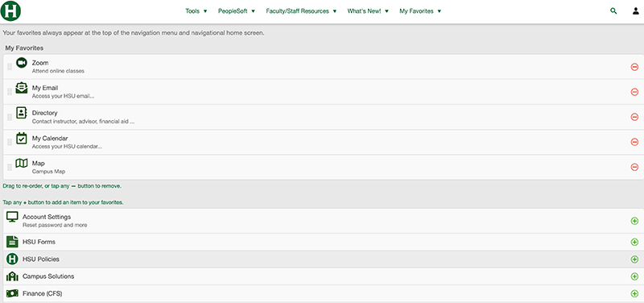Expand the PeopleSoft dropdown menu
The image size is (644, 303).
(x=237, y=11)
